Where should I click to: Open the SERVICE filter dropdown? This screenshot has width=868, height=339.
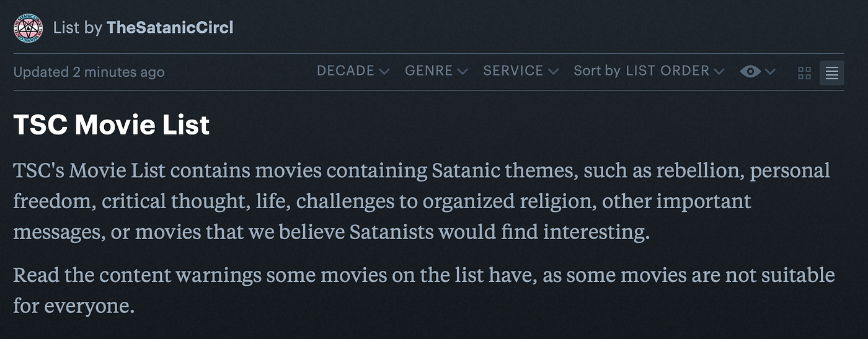click(513, 71)
